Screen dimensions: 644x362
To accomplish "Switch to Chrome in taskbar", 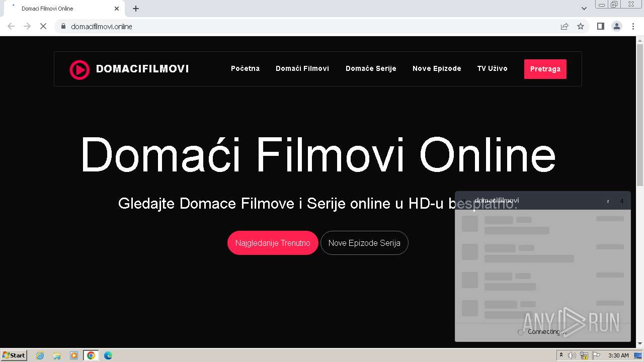I will tap(91, 355).
